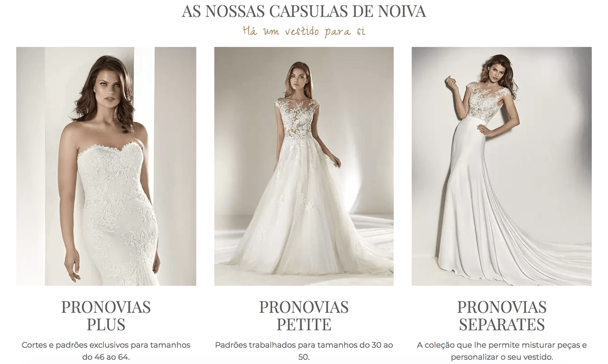Click the word PETITE below the middle photo

[x=304, y=324]
